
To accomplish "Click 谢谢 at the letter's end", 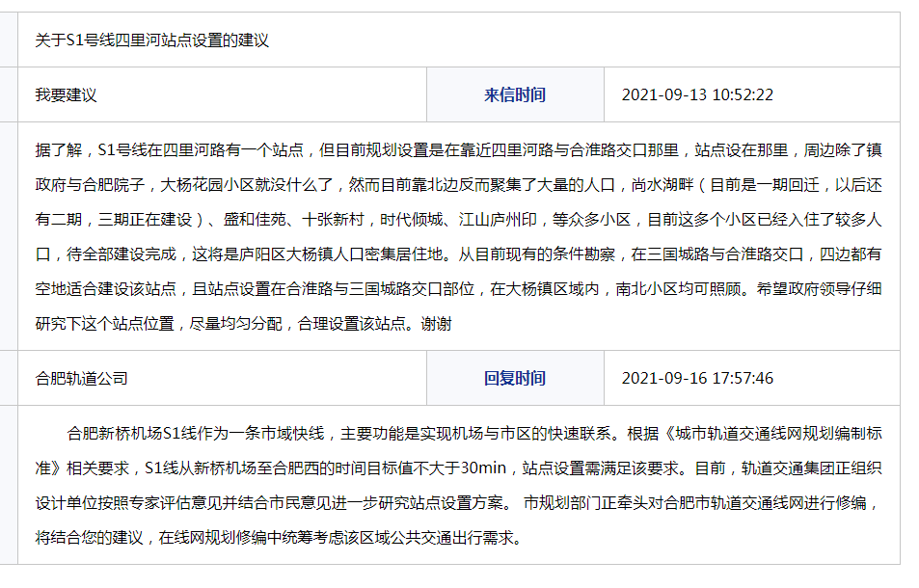I will pos(436,324).
